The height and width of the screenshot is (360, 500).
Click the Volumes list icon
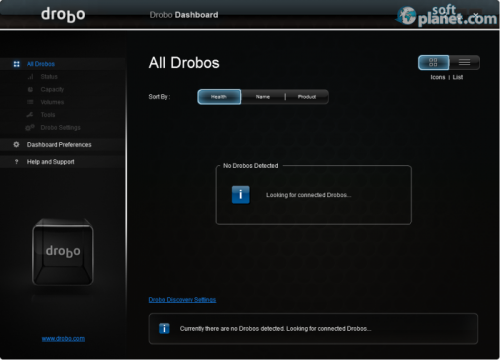tap(30, 102)
